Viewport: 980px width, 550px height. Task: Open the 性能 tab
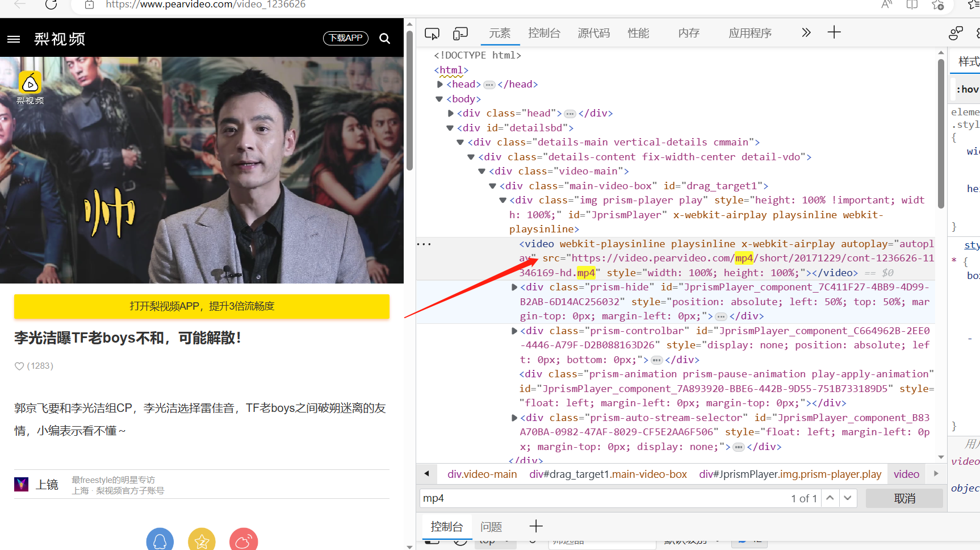[638, 34]
